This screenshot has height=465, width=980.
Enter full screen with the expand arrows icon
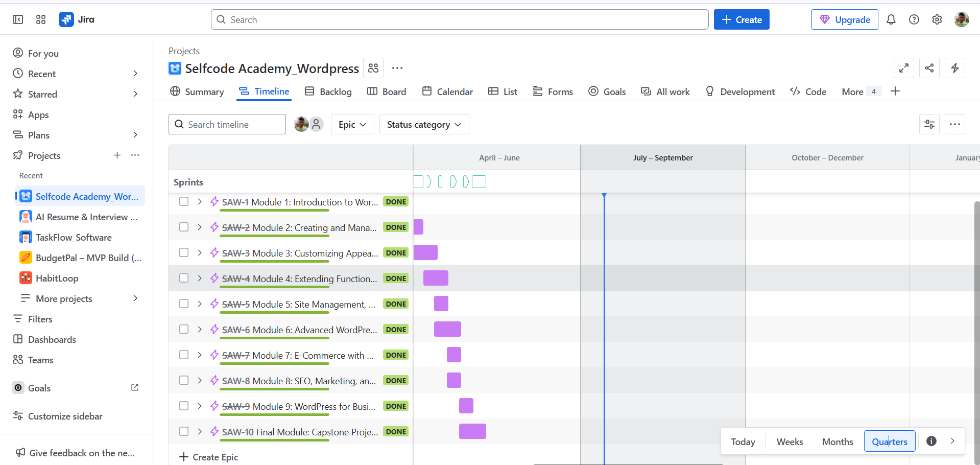click(904, 68)
